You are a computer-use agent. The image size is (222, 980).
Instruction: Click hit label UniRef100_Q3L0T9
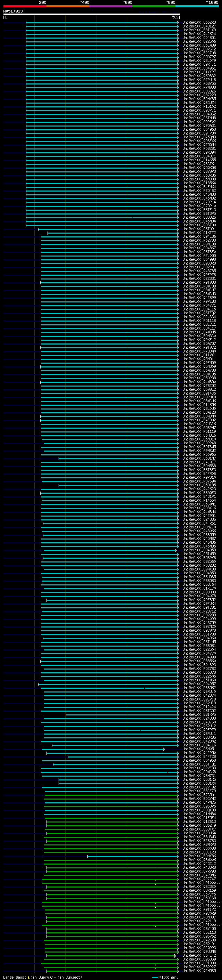click(x=199, y=60)
